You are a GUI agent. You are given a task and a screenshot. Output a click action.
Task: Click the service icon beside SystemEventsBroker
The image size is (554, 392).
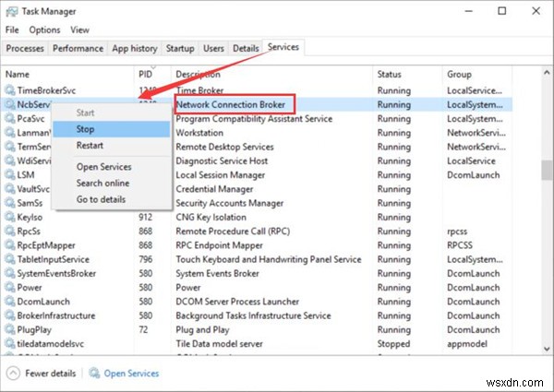point(10,273)
